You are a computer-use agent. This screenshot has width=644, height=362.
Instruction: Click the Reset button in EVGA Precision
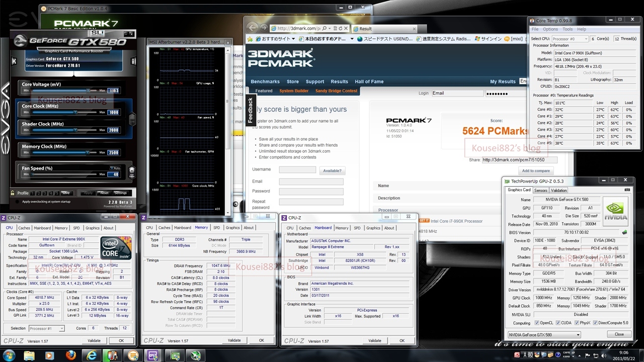(104, 193)
